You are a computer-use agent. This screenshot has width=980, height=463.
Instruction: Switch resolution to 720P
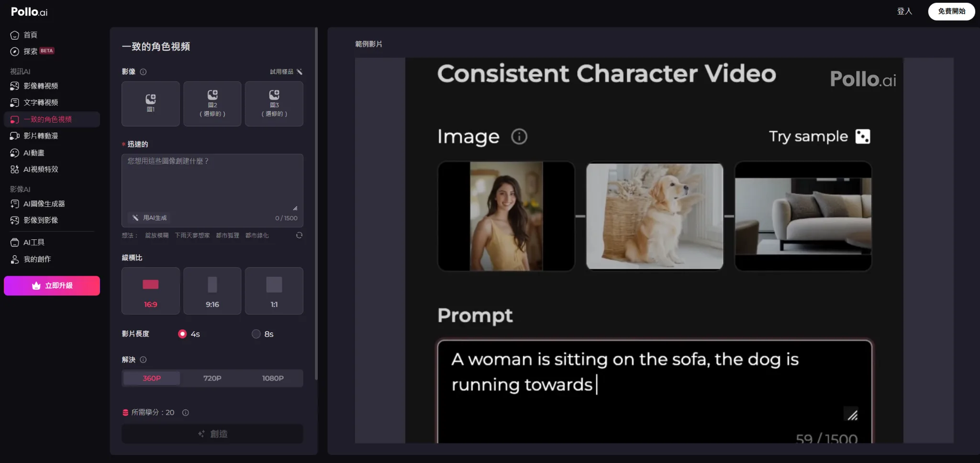[212, 378]
